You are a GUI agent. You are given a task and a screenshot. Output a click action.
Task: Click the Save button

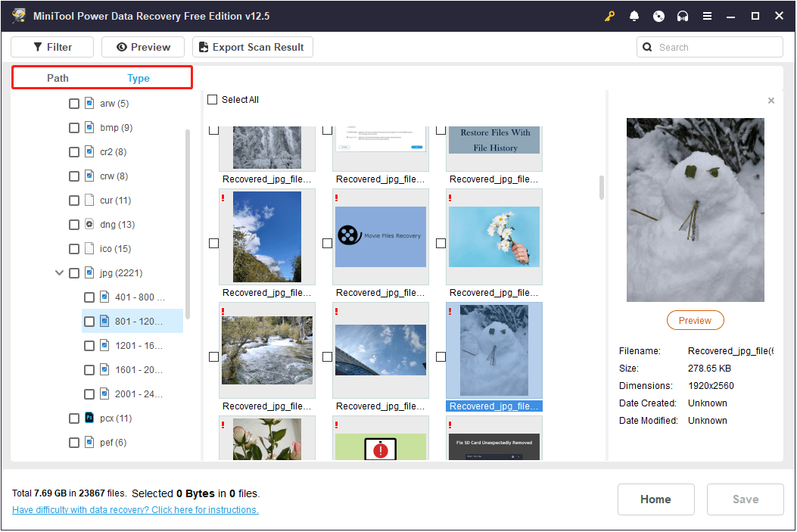point(745,499)
